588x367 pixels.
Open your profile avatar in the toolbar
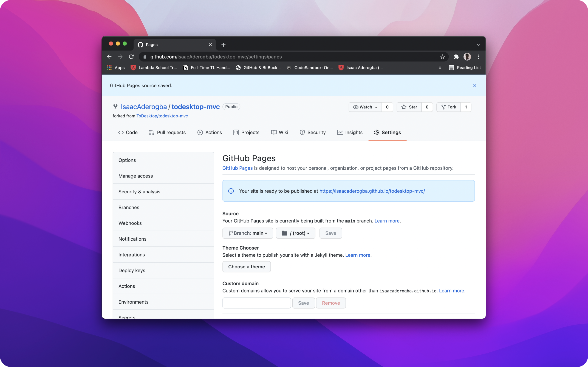(467, 57)
